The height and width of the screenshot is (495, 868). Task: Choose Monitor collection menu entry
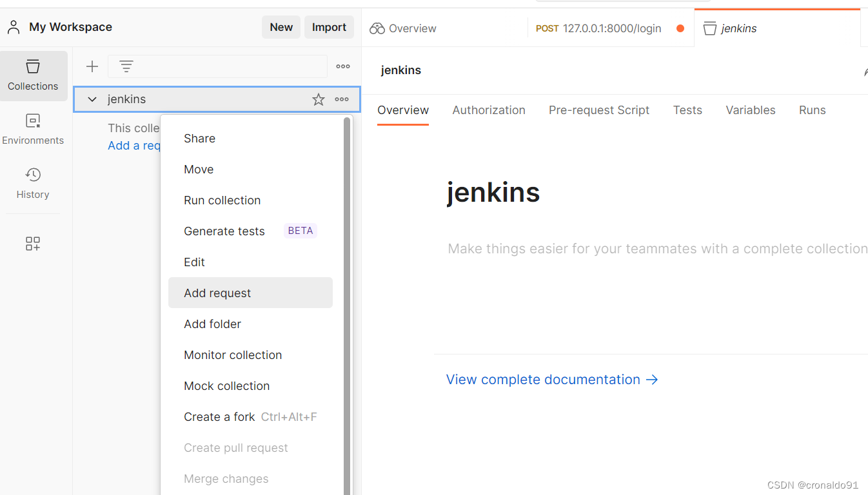[x=251, y=355]
